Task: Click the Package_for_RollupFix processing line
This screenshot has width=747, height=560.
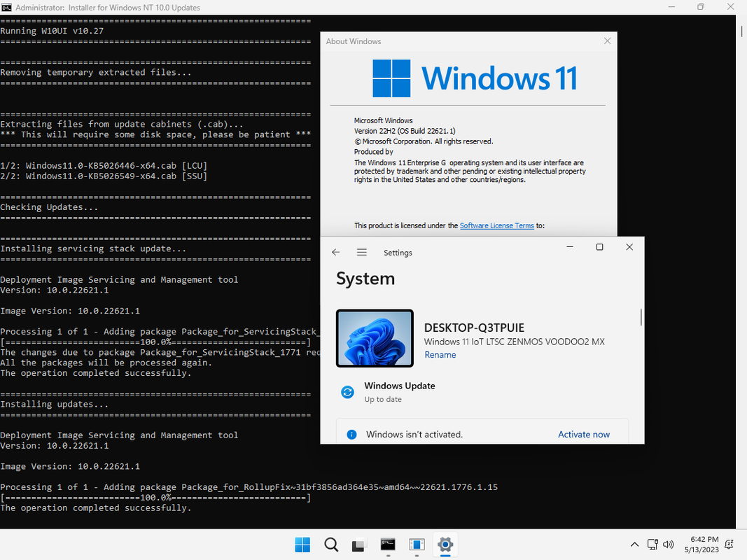Action: [x=249, y=487]
